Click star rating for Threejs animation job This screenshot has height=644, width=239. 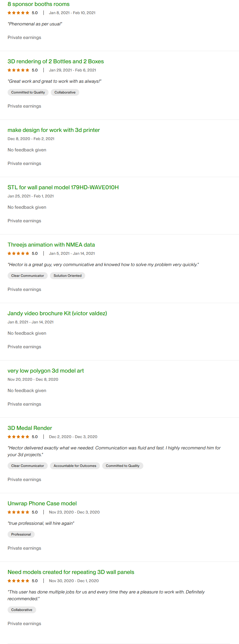[18, 254]
